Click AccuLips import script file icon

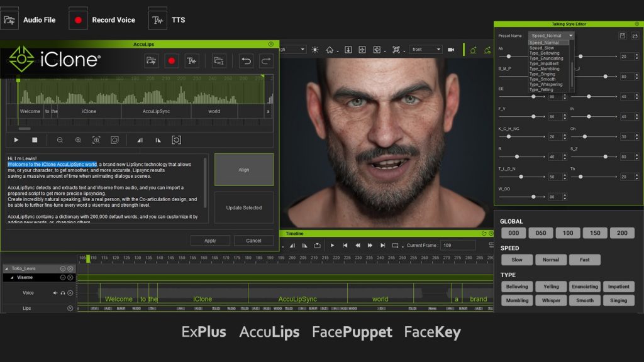[219, 61]
